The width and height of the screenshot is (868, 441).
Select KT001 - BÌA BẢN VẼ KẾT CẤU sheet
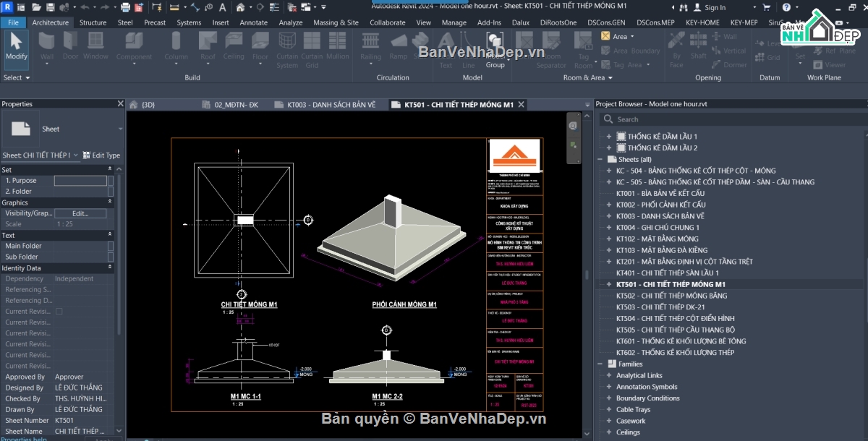coord(660,194)
